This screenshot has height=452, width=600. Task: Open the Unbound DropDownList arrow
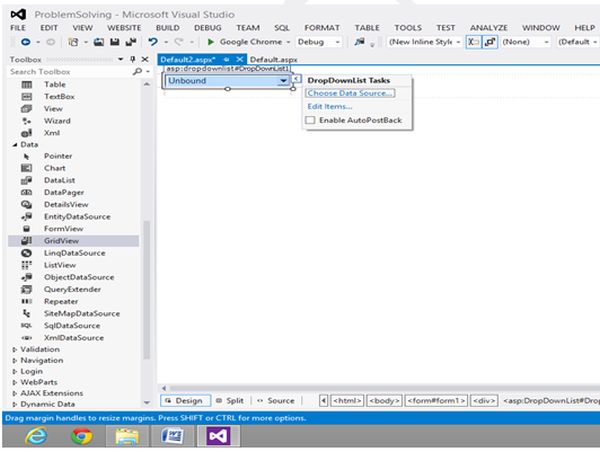[x=283, y=81]
